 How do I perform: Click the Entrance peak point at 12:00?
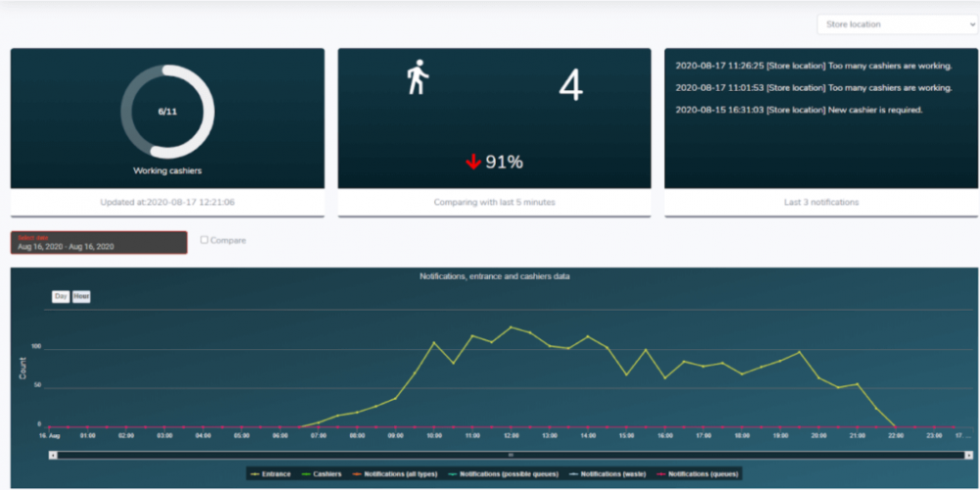point(512,327)
